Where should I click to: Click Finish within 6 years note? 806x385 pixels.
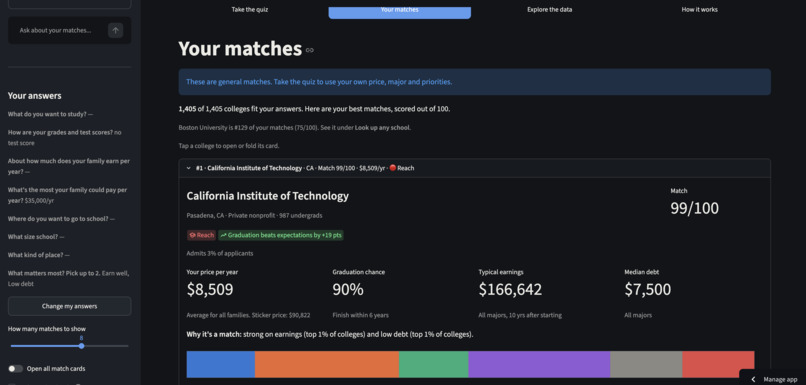point(360,315)
